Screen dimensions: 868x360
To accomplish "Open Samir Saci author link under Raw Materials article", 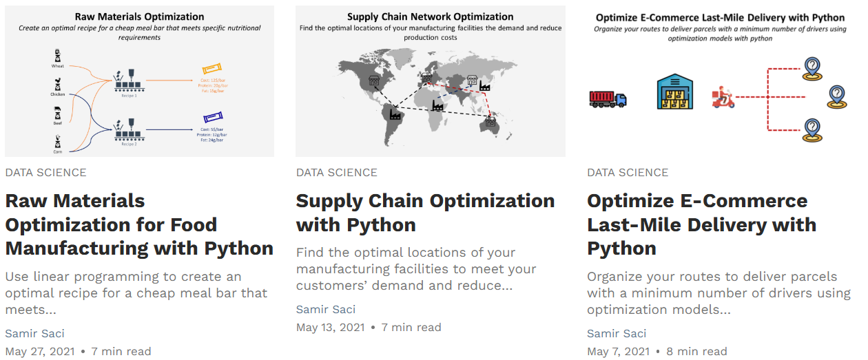I will click(x=34, y=333).
